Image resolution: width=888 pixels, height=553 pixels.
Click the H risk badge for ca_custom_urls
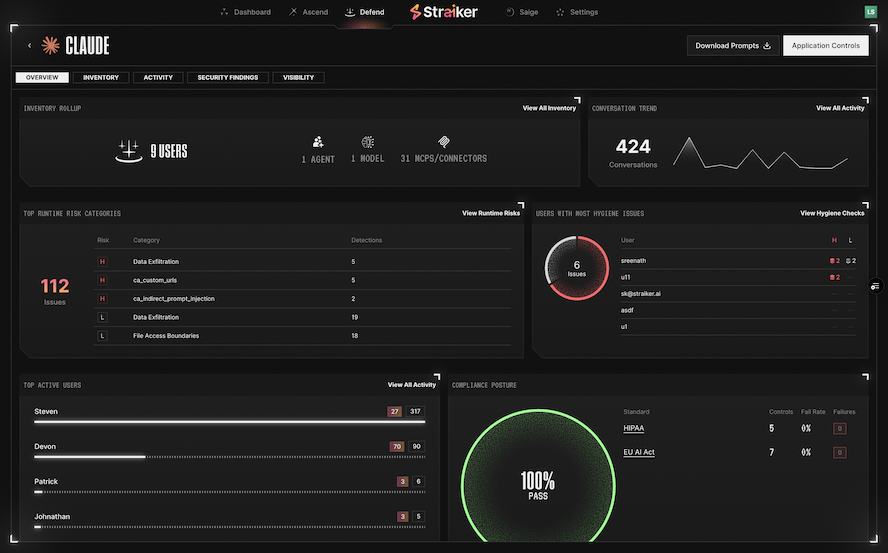coord(103,280)
